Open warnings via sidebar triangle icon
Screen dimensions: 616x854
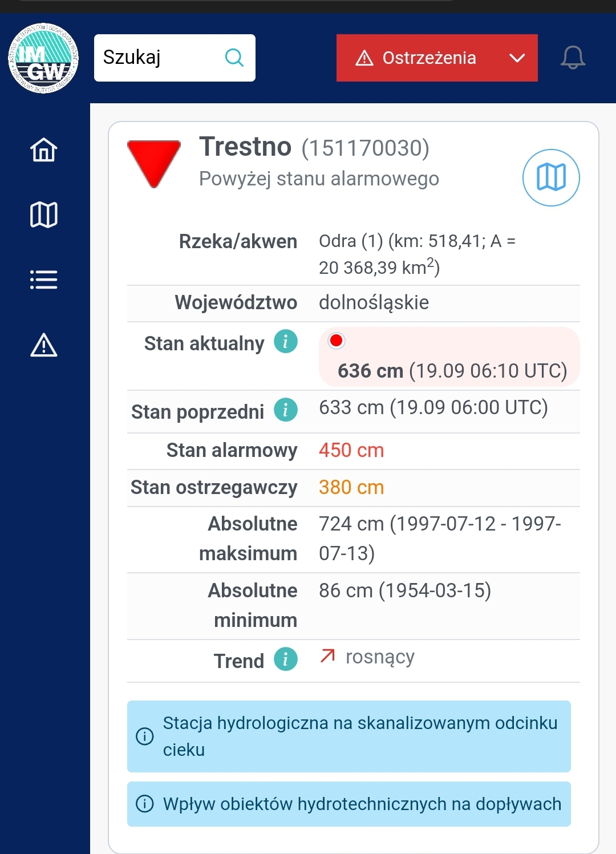[44, 345]
